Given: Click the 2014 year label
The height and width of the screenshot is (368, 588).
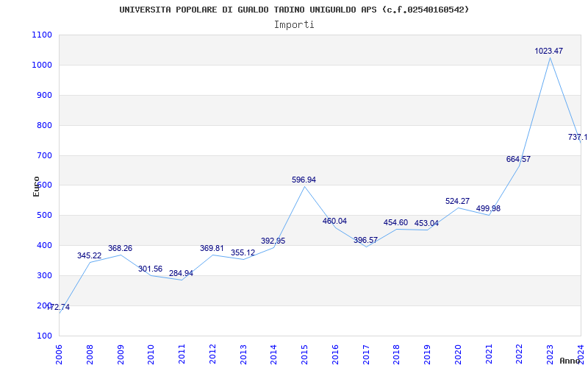Looking at the screenshot, I should coord(274,355).
